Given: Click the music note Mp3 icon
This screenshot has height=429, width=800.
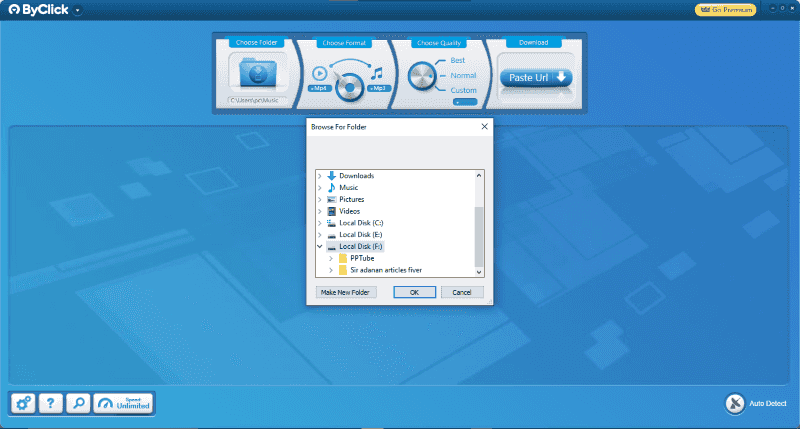Looking at the screenshot, I should pos(377,73).
